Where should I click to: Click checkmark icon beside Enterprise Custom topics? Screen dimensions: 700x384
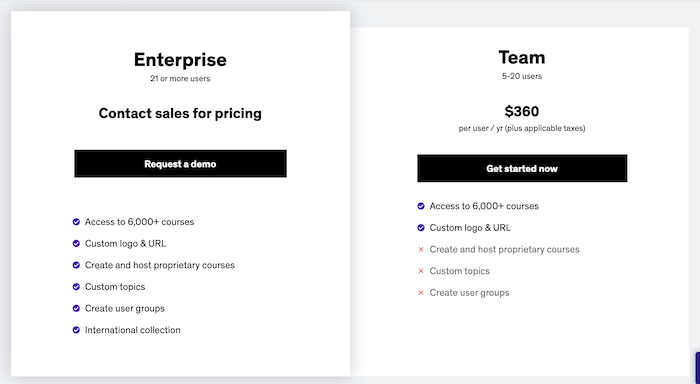[76, 287]
